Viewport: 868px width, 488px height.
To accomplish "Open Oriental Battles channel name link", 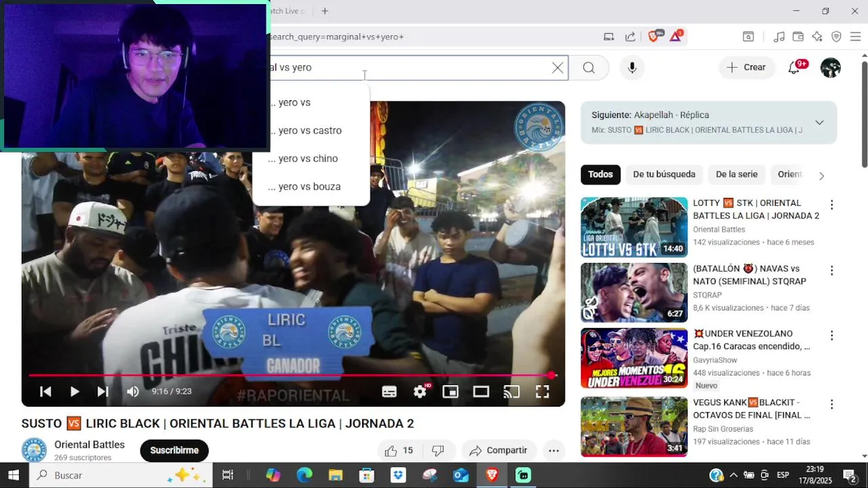I will 90,445.
